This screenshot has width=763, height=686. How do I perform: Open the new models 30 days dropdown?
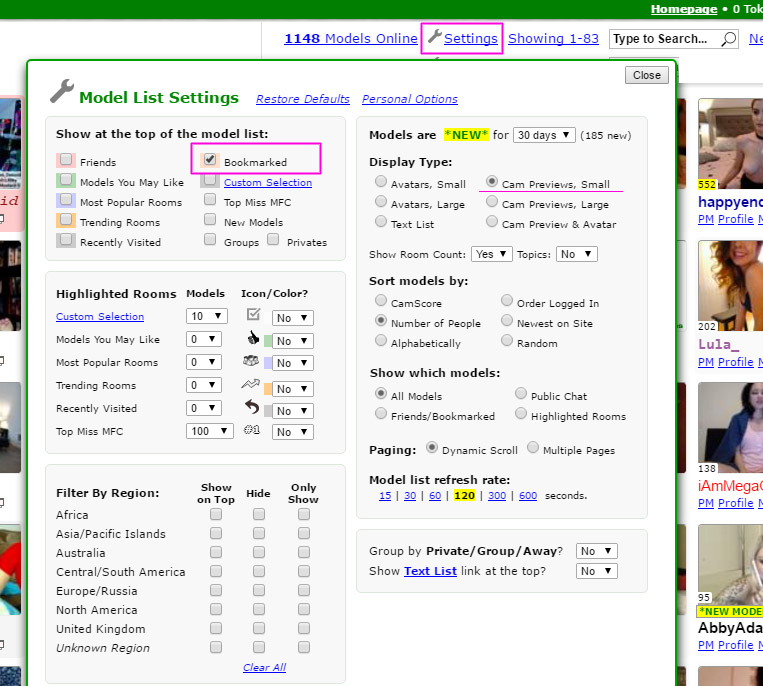point(544,135)
